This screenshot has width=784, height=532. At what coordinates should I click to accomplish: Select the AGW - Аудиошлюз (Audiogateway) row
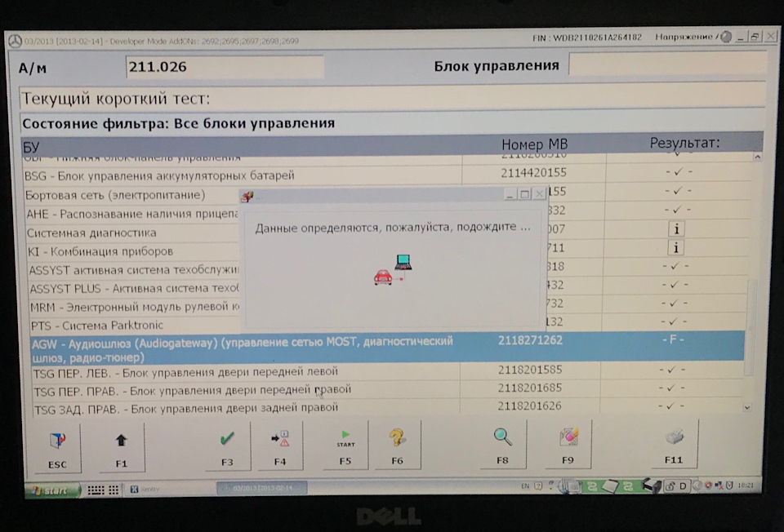[386, 348]
